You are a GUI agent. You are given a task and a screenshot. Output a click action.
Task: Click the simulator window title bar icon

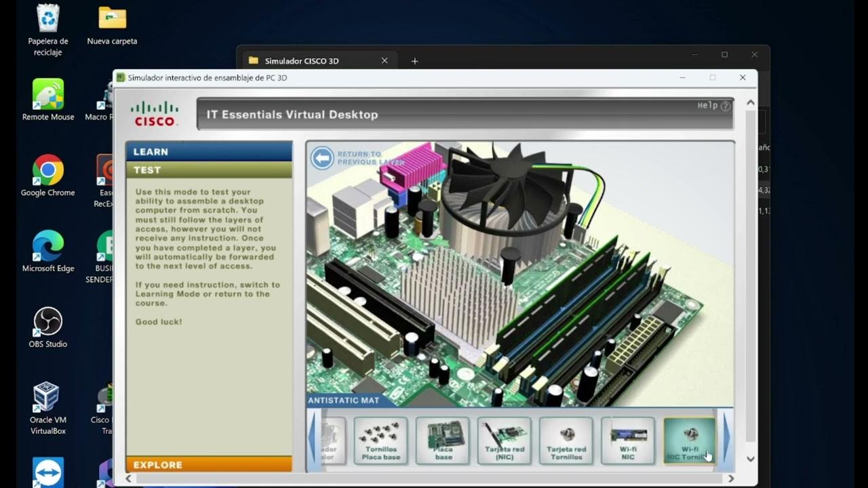[x=121, y=78]
